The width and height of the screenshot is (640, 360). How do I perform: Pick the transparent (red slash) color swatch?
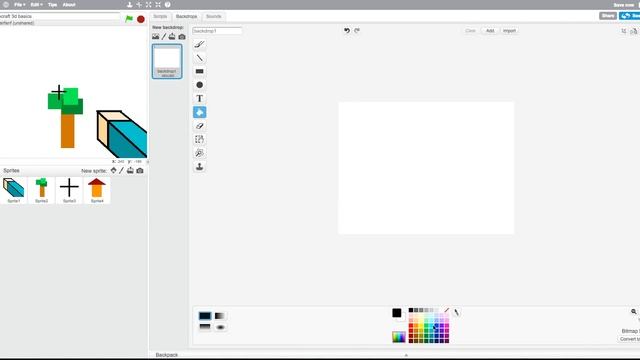(447, 310)
